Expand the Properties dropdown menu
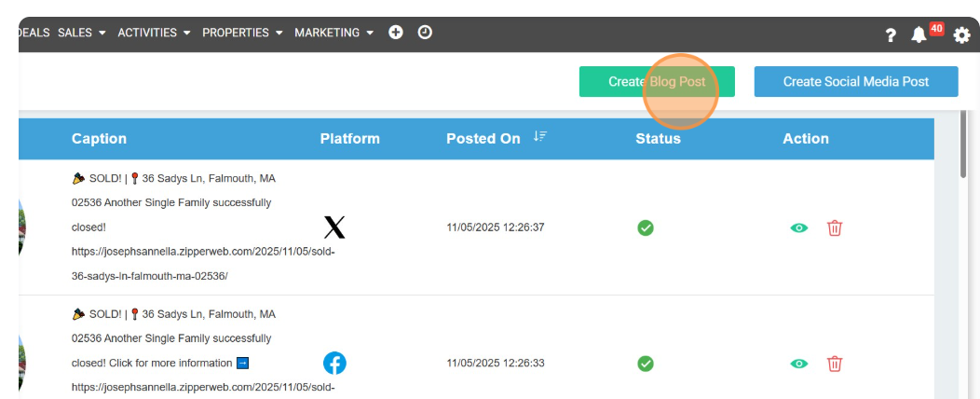 [x=242, y=33]
